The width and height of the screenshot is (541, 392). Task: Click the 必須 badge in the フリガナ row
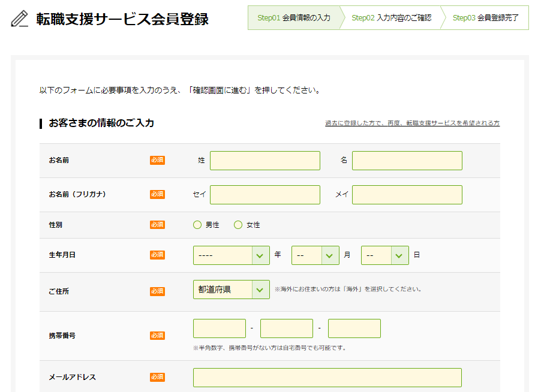point(157,194)
